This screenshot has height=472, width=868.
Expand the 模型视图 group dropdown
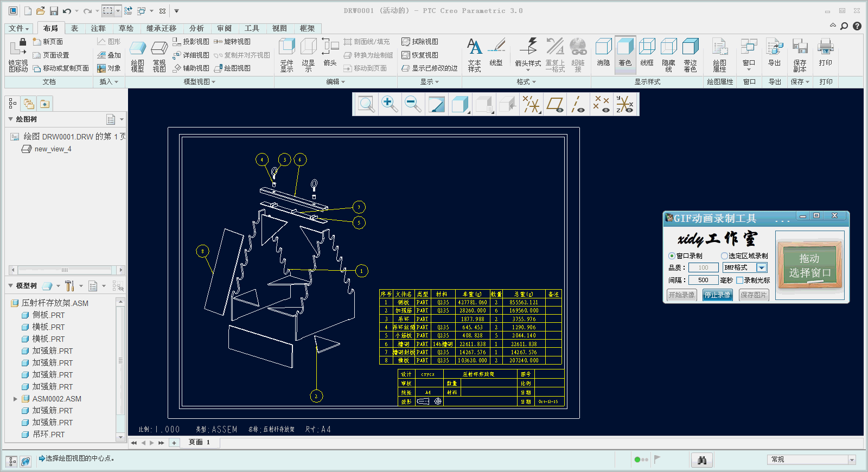[x=199, y=82]
